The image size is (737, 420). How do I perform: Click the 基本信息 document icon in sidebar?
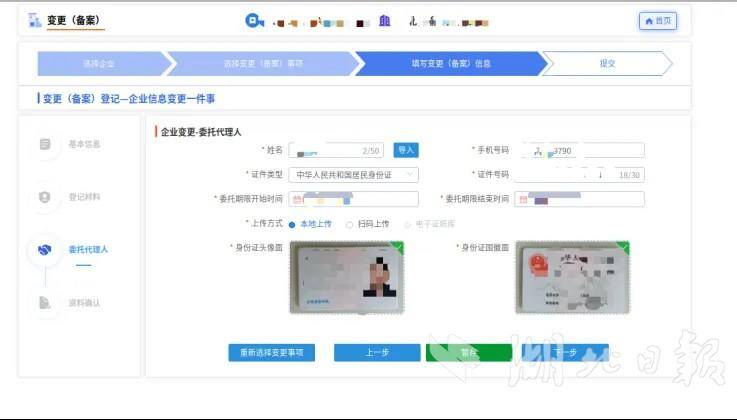point(45,144)
